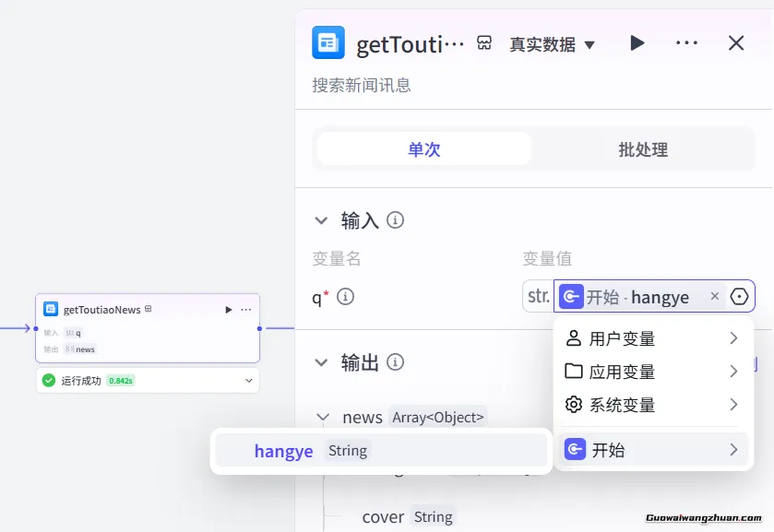Run the node from panel header play button
The height and width of the screenshot is (532, 774).
pyautogui.click(x=637, y=43)
